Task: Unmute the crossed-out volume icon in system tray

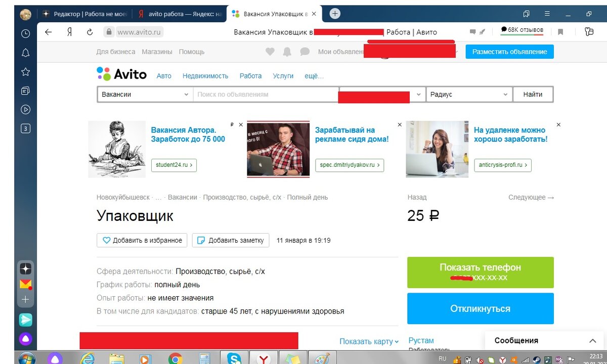Action: 479,360
